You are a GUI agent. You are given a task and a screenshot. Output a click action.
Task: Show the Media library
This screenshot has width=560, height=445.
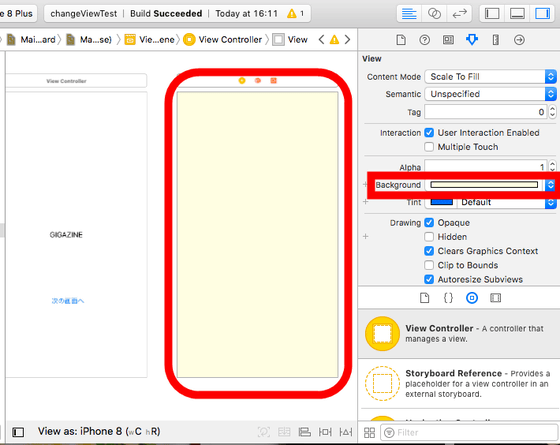point(496,298)
